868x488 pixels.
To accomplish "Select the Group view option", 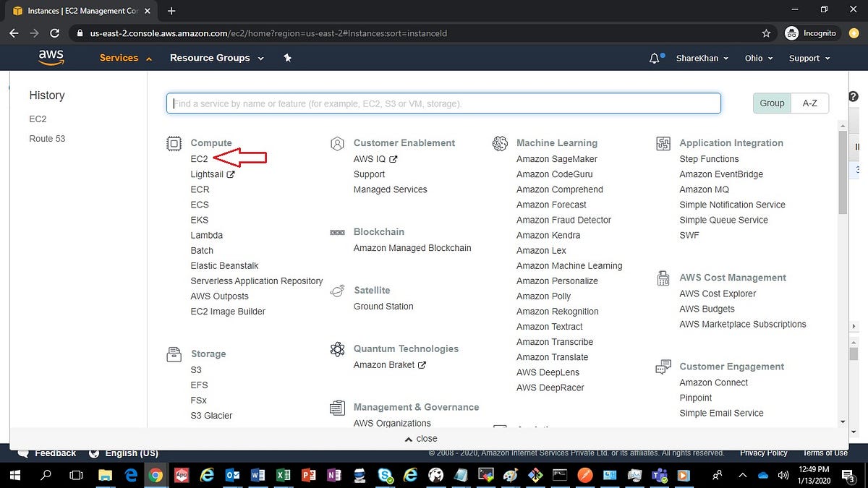I will pos(771,103).
